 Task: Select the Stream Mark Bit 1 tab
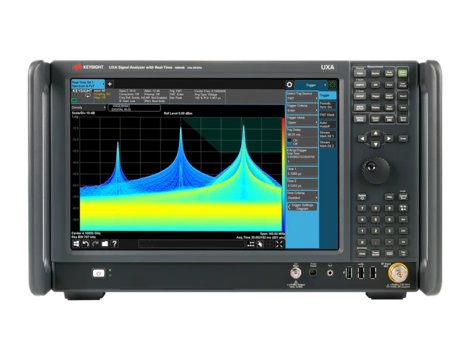pos(327,134)
